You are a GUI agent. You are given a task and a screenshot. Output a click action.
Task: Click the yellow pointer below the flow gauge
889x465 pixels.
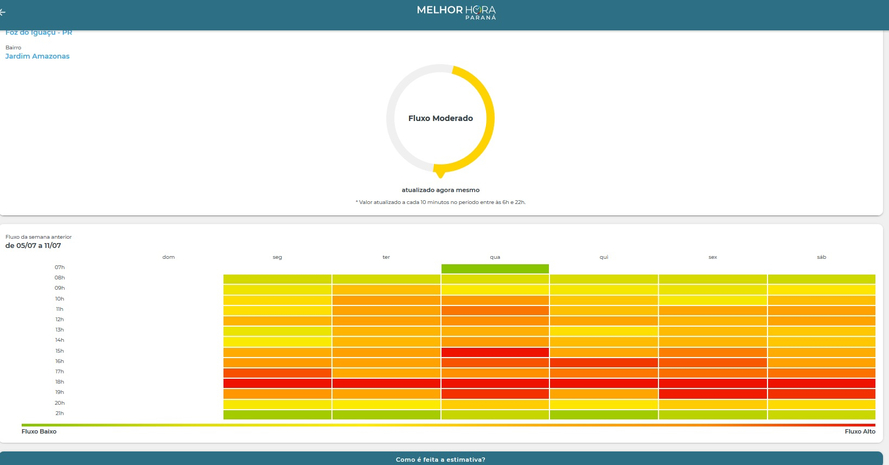pos(440,173)
